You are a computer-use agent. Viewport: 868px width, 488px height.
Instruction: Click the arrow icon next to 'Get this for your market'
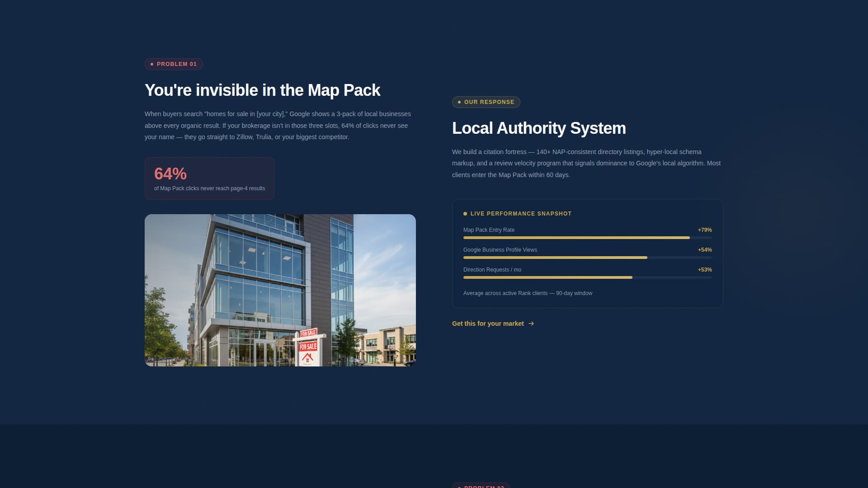click(532, 324)
